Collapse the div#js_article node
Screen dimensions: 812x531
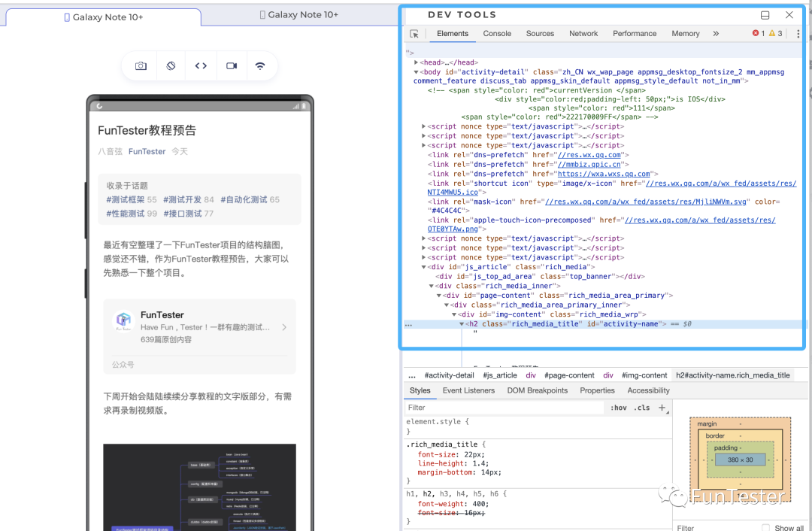(x=423, y=267)
